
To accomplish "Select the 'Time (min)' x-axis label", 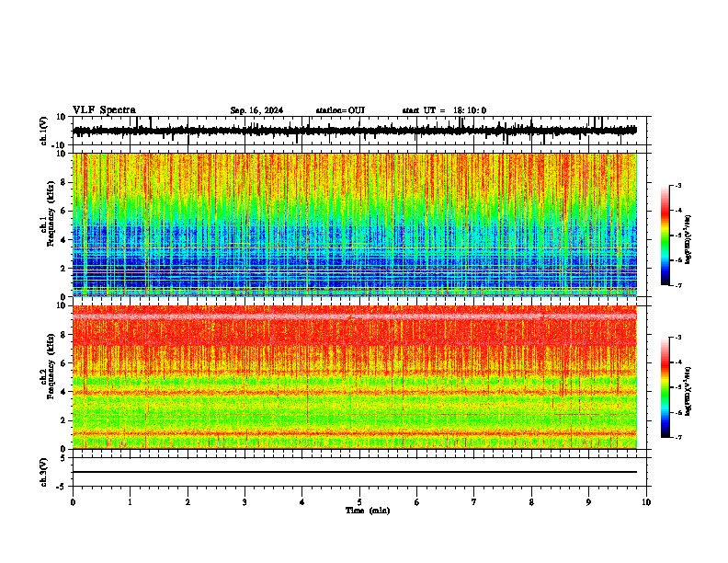I will click(368, 511).
